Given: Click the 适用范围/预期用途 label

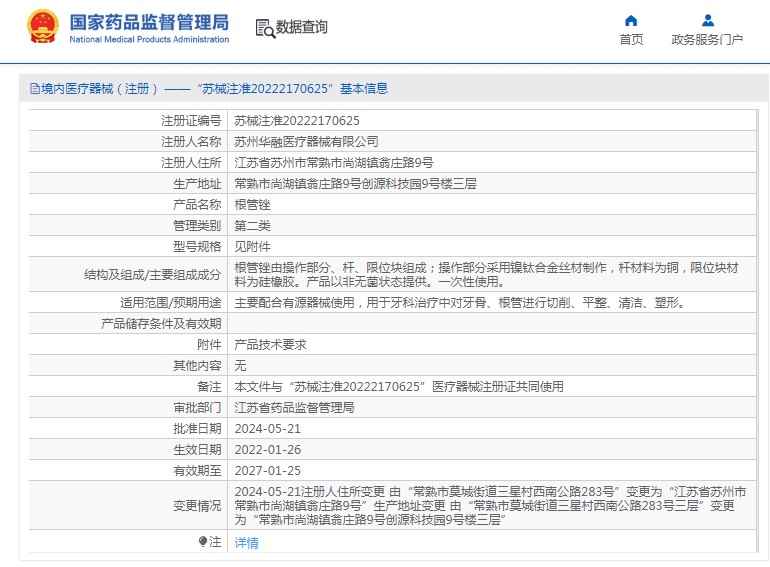Looking at the screenshot, I should [x=170, y=303].
